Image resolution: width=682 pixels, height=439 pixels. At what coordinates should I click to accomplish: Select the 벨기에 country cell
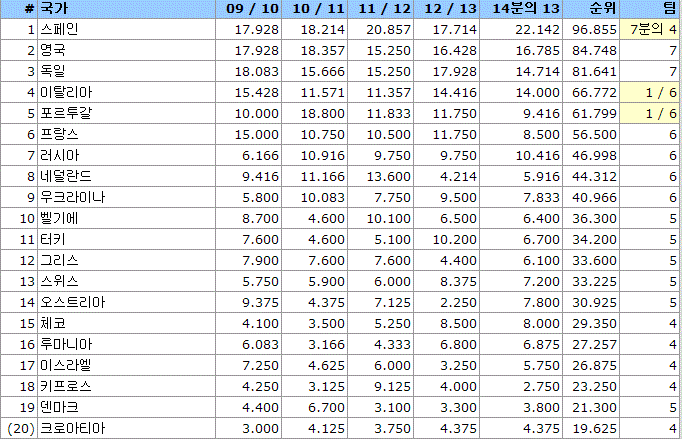(x=126, y=218)
